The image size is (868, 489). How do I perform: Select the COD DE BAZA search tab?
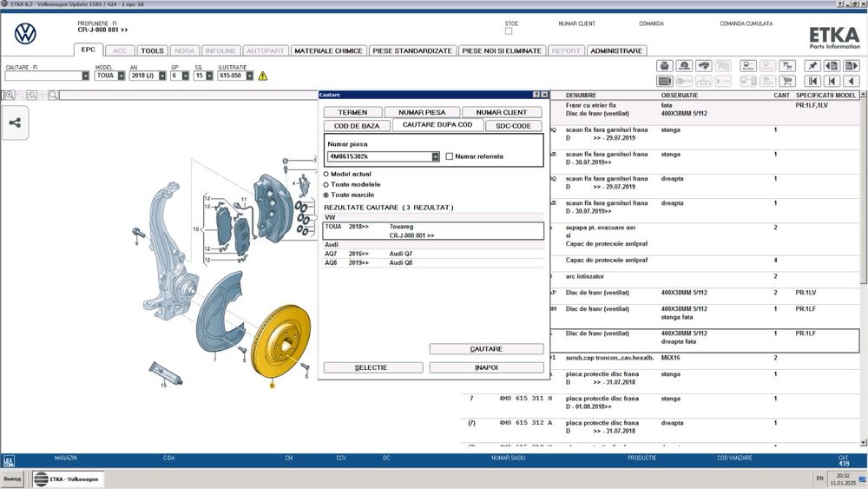point(357,126)
